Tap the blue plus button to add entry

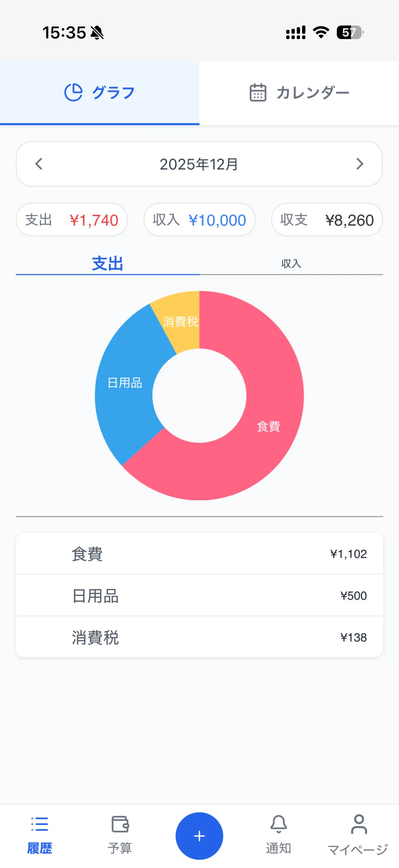click(199, 835)
